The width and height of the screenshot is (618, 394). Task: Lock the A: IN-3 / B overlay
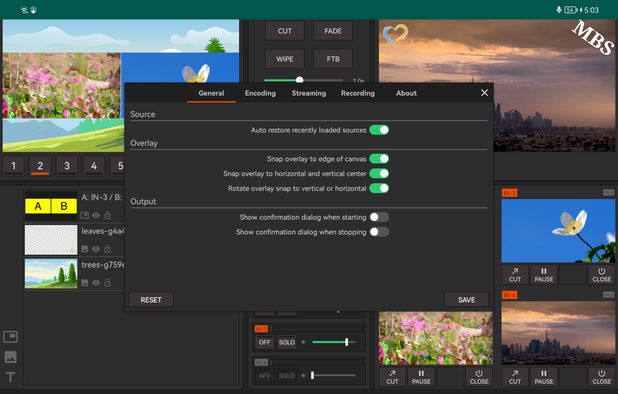[x=107, y=215]
